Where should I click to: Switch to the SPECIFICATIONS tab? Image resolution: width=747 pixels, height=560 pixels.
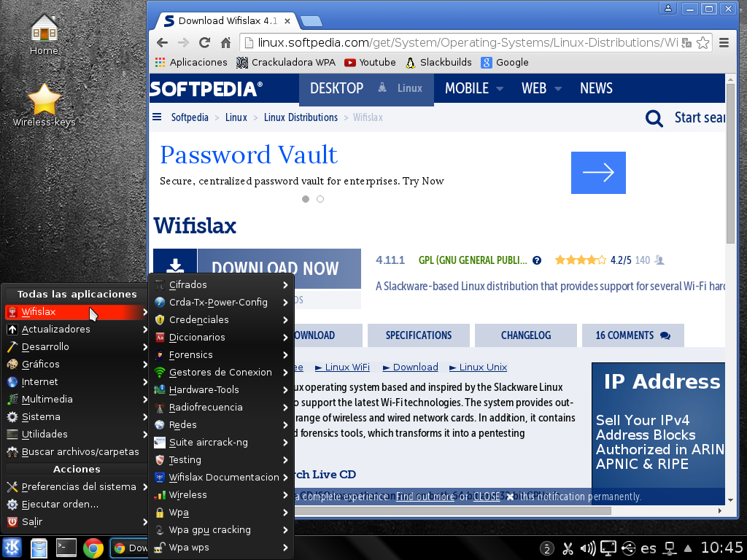tap(419, 335)
